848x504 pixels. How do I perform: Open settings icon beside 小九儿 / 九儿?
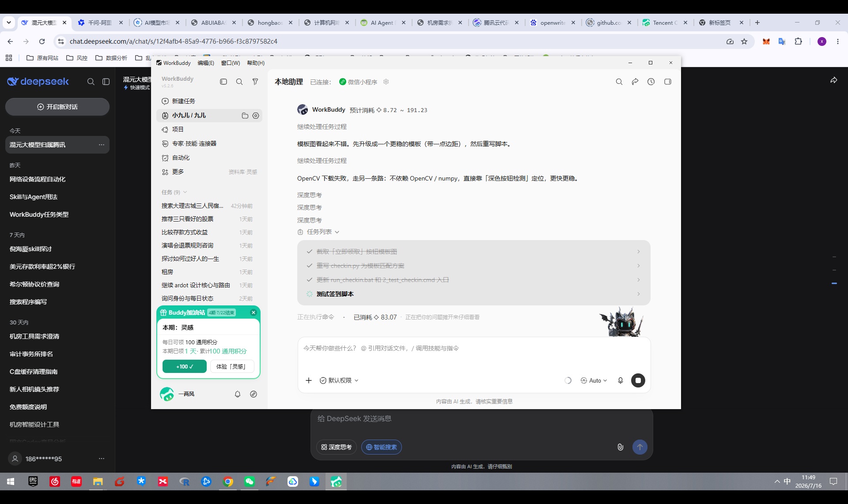256,116
